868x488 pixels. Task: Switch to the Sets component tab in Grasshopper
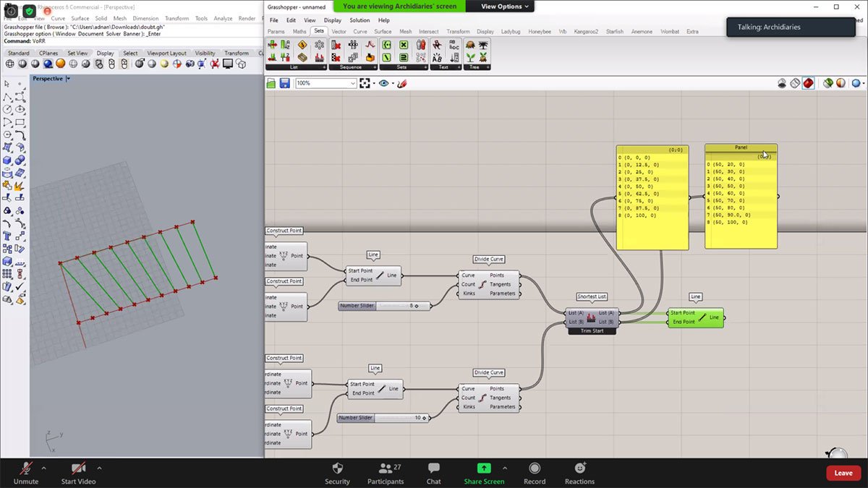pyautogui.click(x=319, y=31)
